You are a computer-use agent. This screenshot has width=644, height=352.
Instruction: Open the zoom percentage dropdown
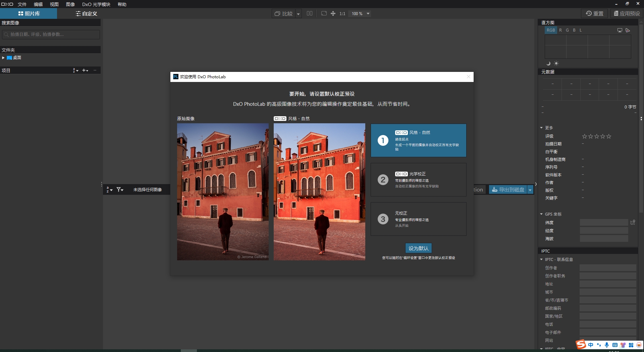point(368,14)
